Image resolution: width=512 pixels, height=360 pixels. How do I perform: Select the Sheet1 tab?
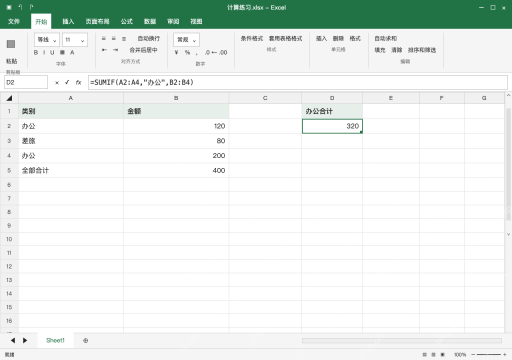coord(55,340)
